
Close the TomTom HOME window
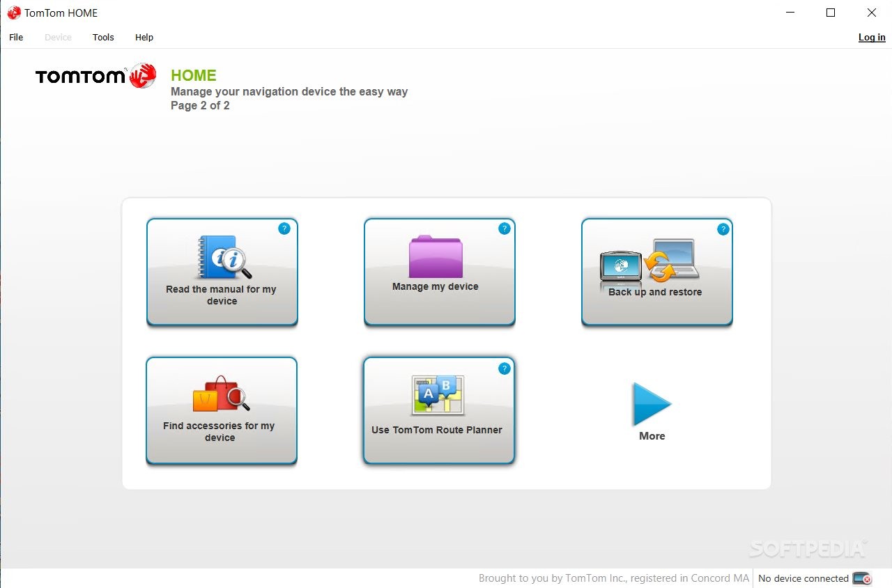872,13
